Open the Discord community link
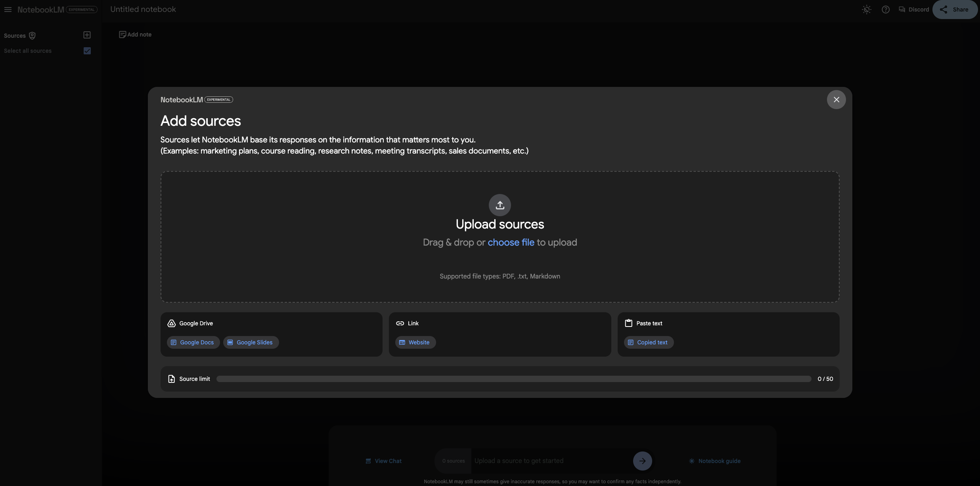 (914, 10)
